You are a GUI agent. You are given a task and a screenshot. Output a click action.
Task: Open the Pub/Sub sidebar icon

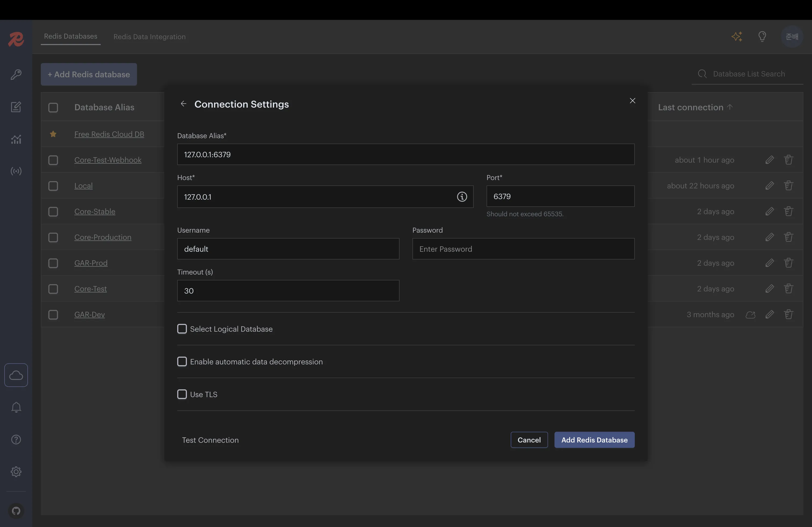pyautogui.click(x=16, y=171)
